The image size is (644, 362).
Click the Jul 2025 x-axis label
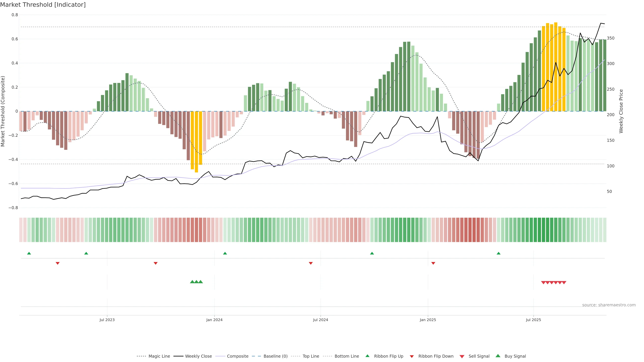[x=533, y=320]
